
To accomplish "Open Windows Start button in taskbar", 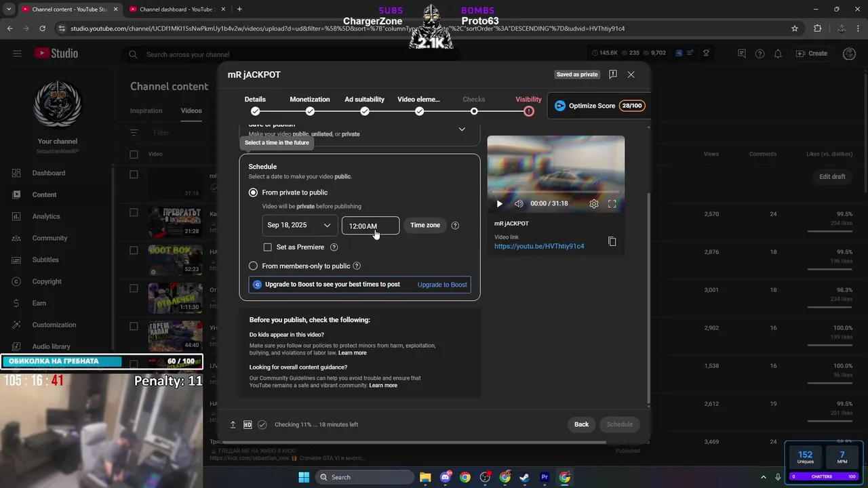I will [x=303, y=477].
